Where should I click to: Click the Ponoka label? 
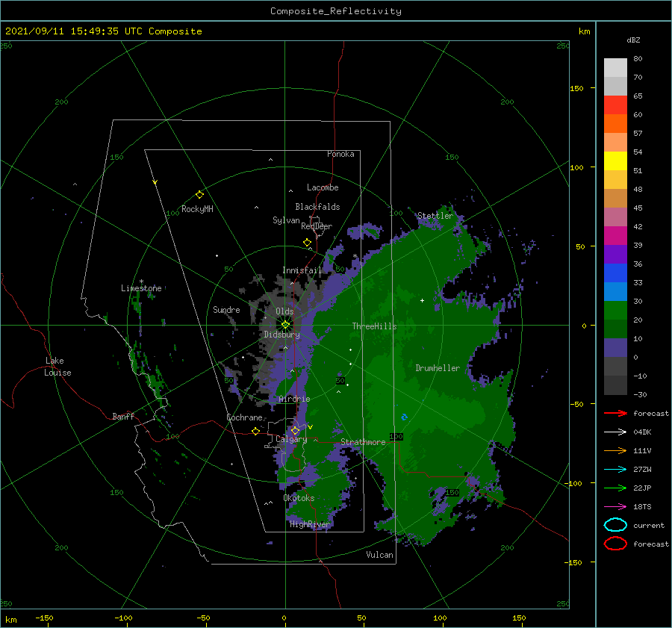340,154
